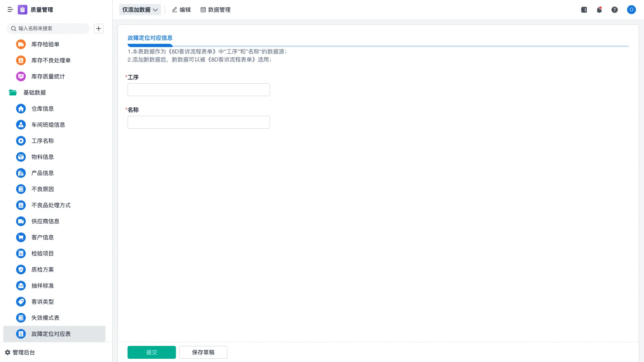This screenshot has width=644, height=362.
Task: Click the user avatar circle
Action: [631, 10]
